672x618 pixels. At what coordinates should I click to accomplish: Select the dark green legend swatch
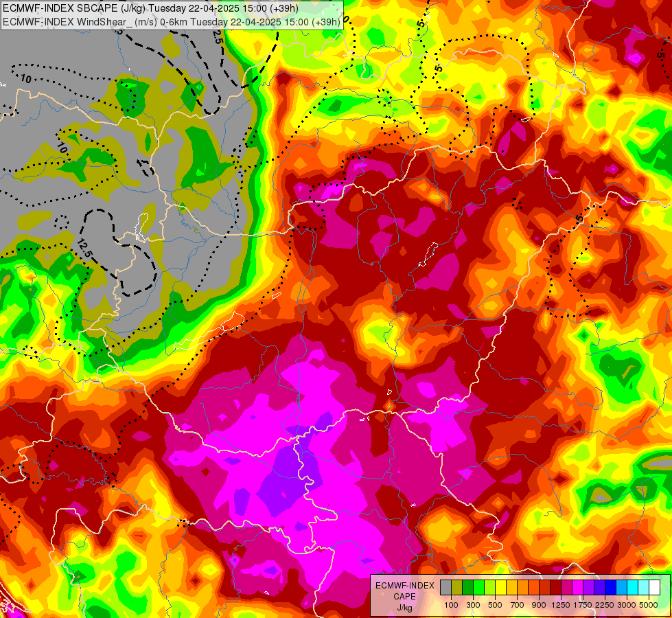coord(468,587)
